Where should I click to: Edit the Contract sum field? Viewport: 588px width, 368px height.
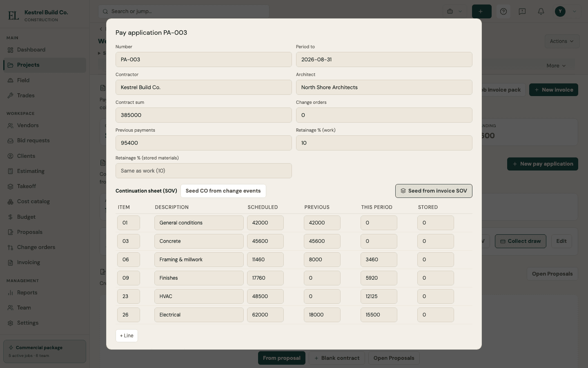point(204,115)
